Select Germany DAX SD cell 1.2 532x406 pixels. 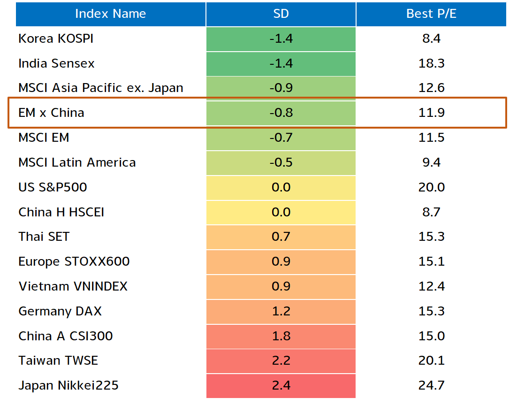(281, 312)
